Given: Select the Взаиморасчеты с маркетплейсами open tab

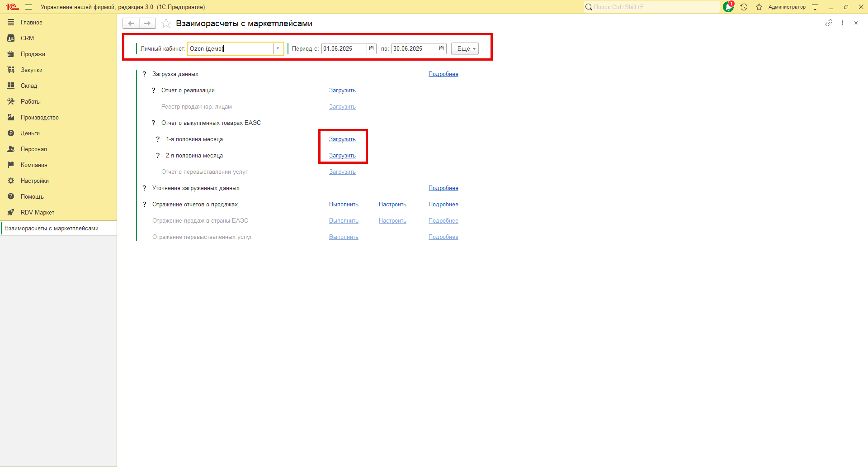Looking at the screenshot, I should [58, 228].
